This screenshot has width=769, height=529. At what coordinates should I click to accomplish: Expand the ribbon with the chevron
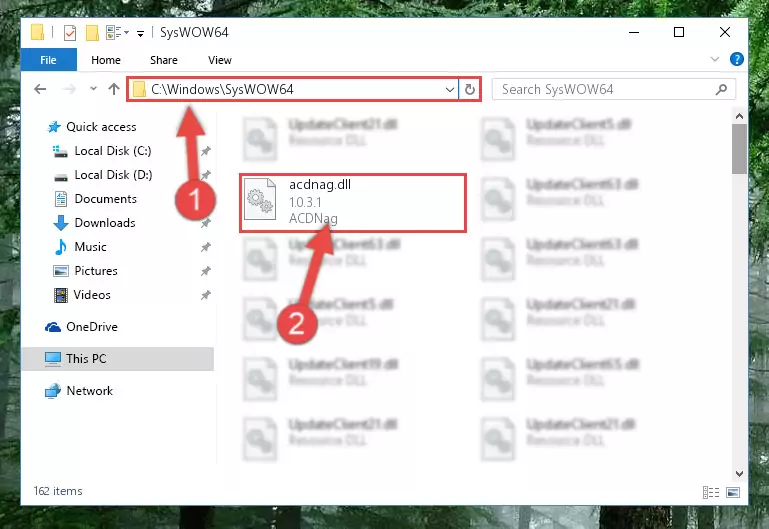[715, 59]
